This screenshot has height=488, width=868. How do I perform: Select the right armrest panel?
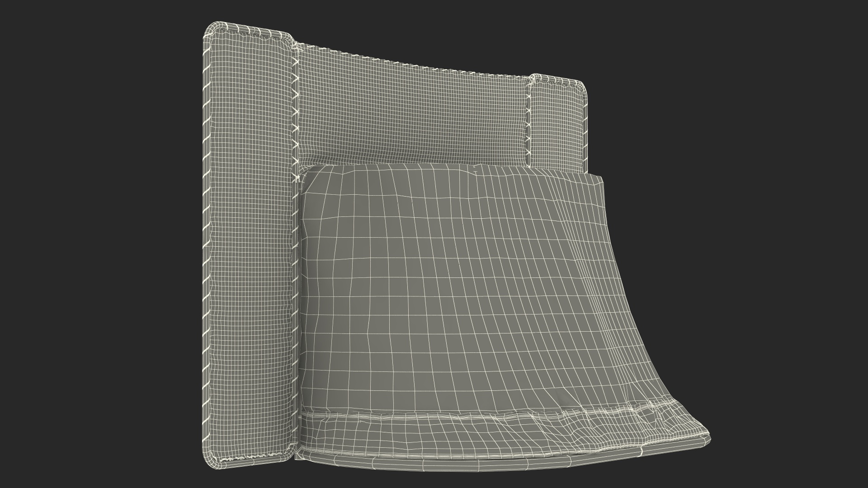(x=557, y=124)
